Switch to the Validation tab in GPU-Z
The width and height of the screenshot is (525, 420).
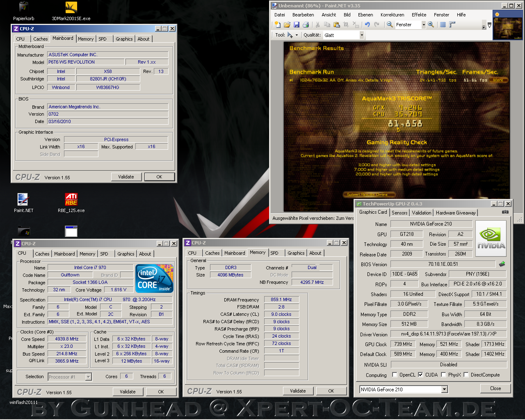(422, 213)
